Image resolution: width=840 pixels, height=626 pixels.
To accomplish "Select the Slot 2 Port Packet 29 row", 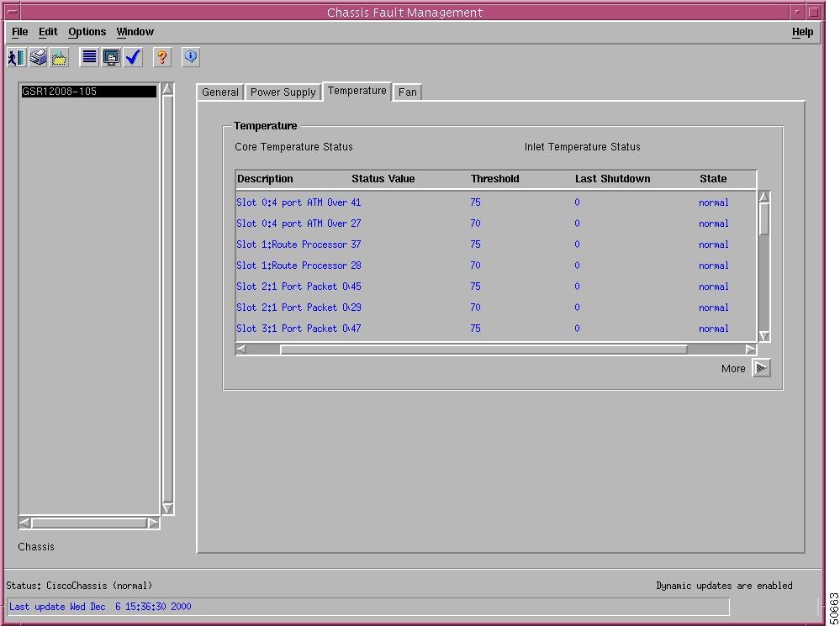I will pyautogui.click(x=495, y=308).
